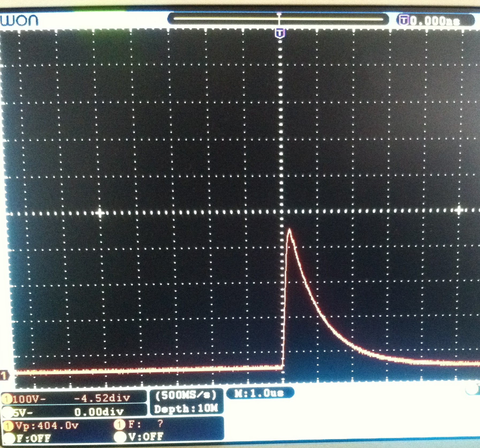Click the OWON logo text
The image size is (480, 448).
19,21
